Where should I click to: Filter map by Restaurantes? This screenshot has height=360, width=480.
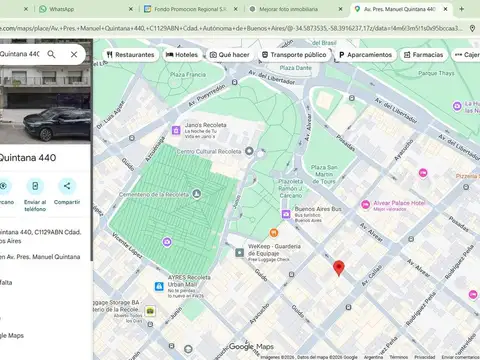click(131, 55)
